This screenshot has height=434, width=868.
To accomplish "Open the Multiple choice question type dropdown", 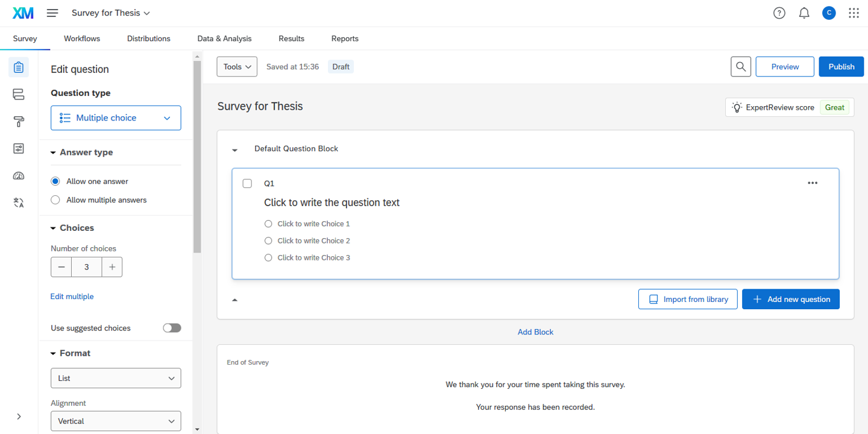I will (x=116, y=118).
